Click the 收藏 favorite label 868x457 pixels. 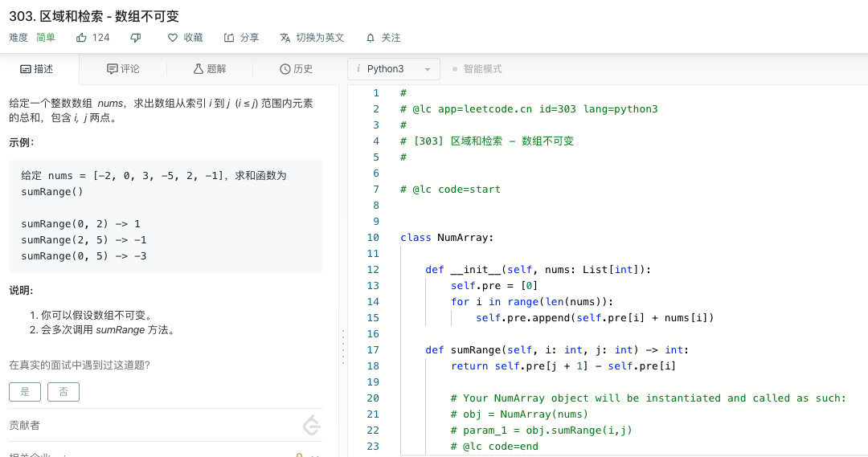pos(193,38)
